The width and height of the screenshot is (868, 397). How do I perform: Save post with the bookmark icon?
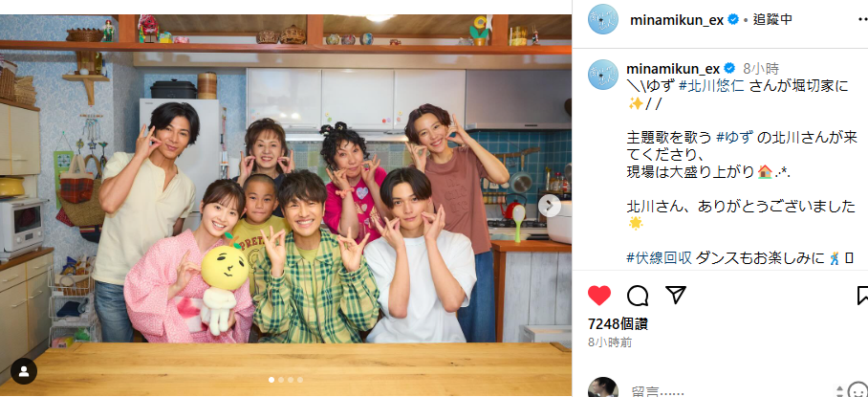coord(862,296)
